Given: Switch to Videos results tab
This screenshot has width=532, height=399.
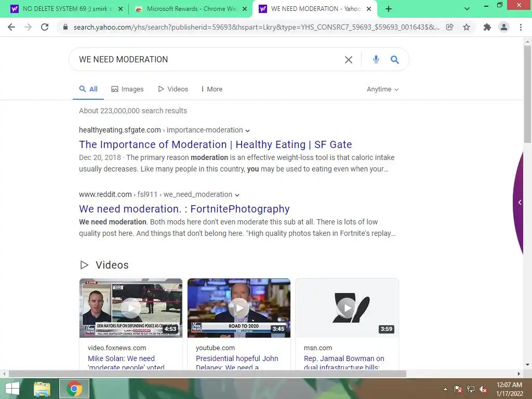Looking at the screenshot, I should (x=173, y=89).
